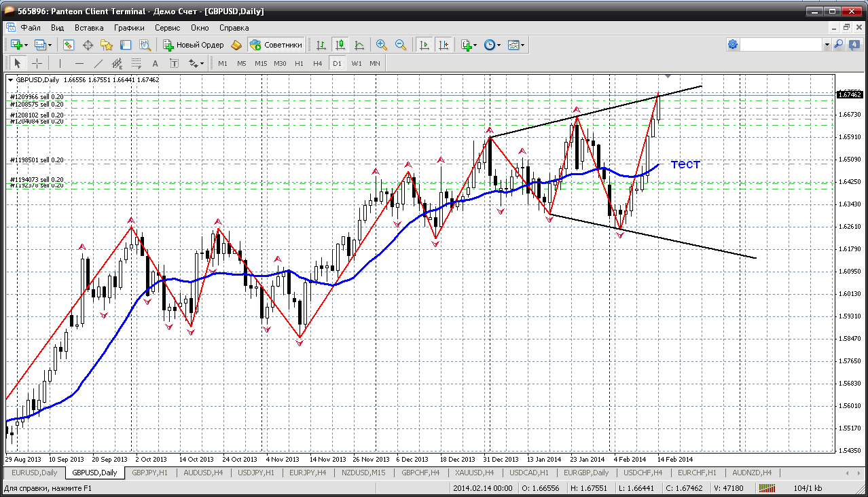This screenshot has width=868, height=497.
Task: Open the Вид menu
Action: point(58,28)
